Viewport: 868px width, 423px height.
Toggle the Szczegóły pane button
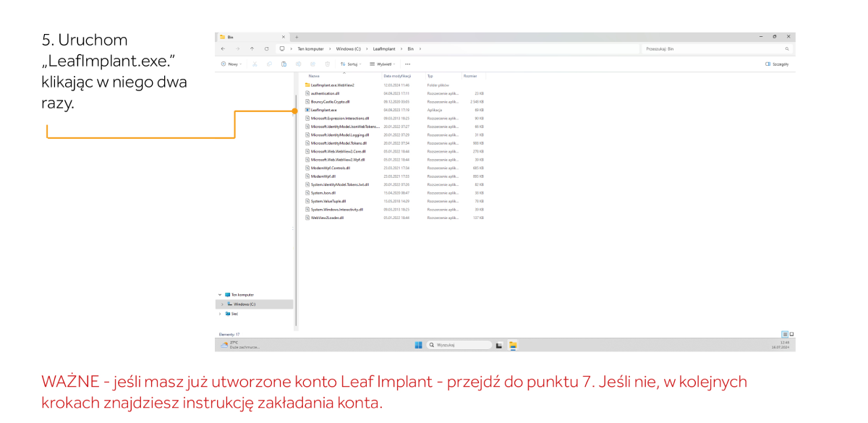(777, 64)
